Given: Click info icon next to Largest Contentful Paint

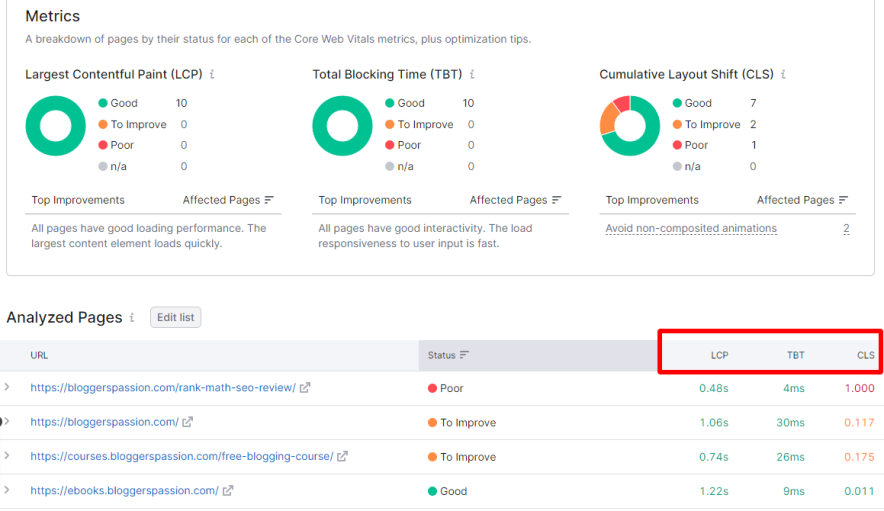Looking at the screenshot, I should pos(212,75).
